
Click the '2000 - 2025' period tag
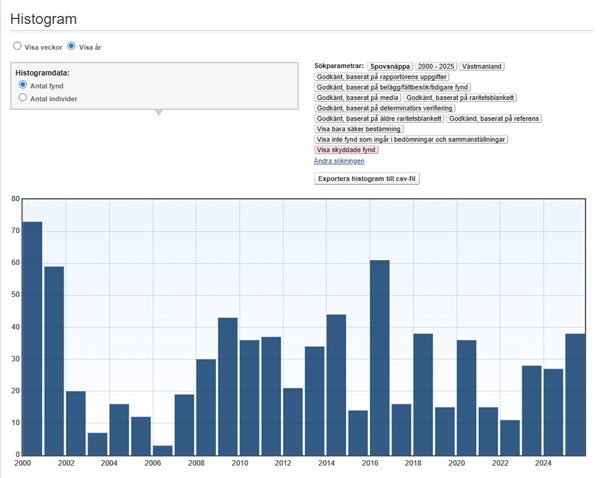[436, 66]
